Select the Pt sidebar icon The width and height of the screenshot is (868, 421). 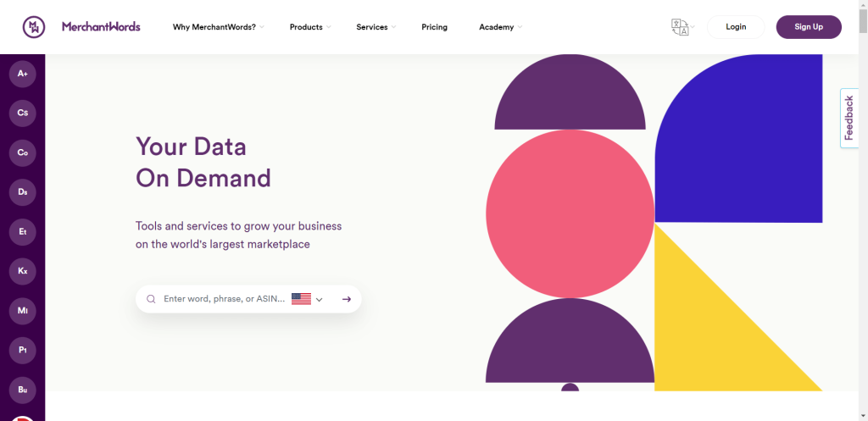pos(23,350)
